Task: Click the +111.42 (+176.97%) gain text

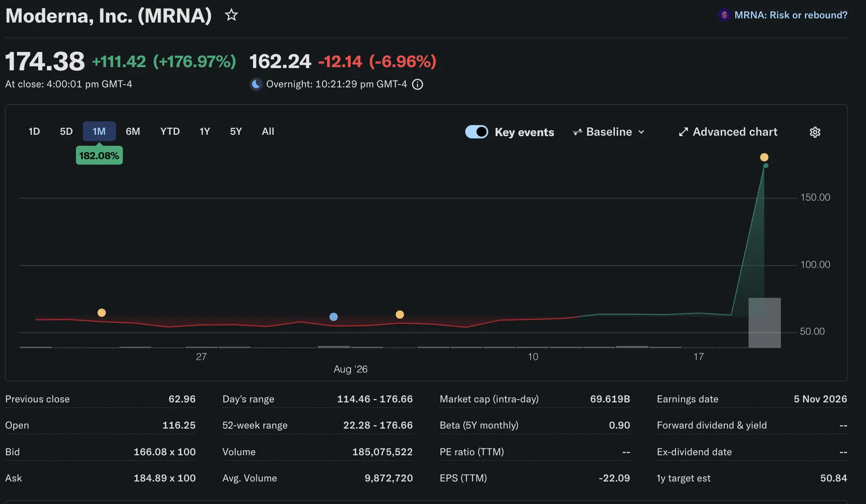Action: pyautogui.click(x=164, y=61)
